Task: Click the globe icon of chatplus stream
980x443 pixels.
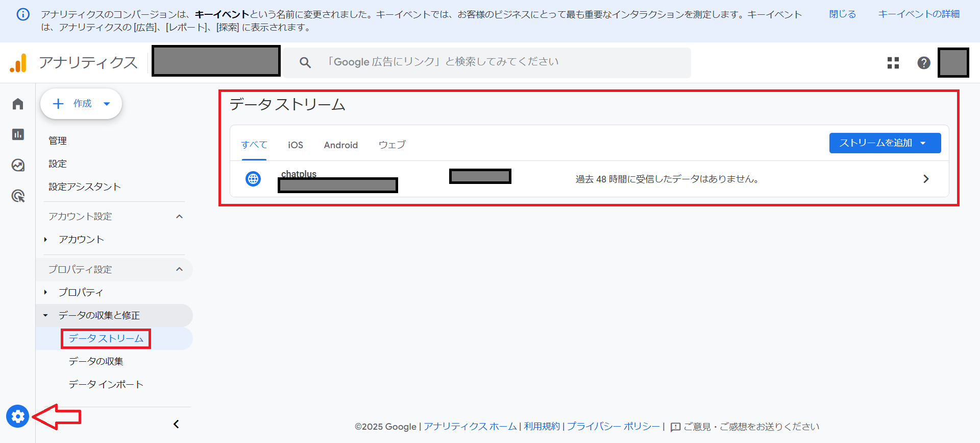Action: [253, 179]
